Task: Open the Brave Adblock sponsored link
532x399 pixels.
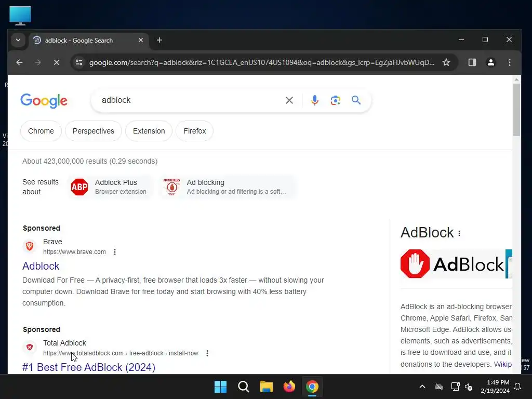Action: click(x=41, y=266)
